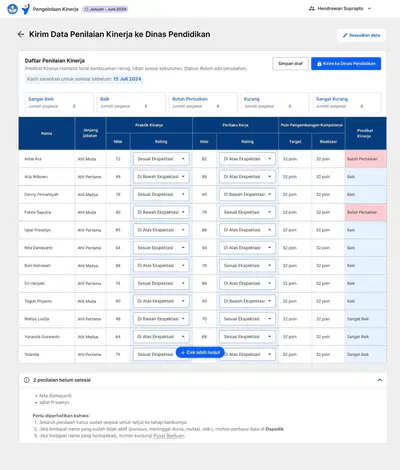Viewport: 400px width, 470px height.
Task: Click the Cek lebih lanjut floating button
Action: pos(200,352)
